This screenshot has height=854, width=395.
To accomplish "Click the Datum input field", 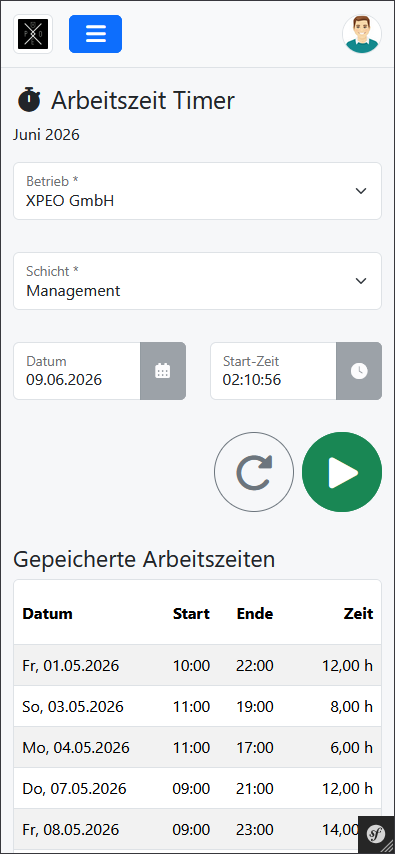I will pyautogui.click(x=77, y=371).
